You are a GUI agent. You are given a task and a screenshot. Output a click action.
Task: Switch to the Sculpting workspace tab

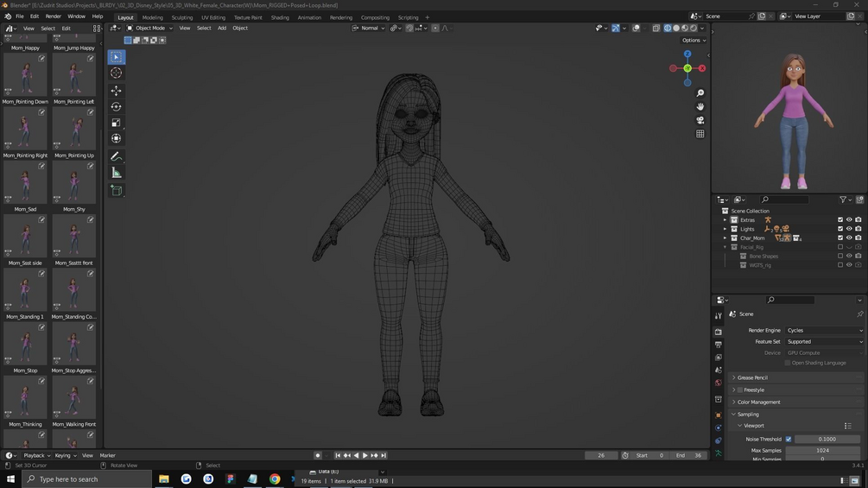pyautogui.click(x=182, y=17)
